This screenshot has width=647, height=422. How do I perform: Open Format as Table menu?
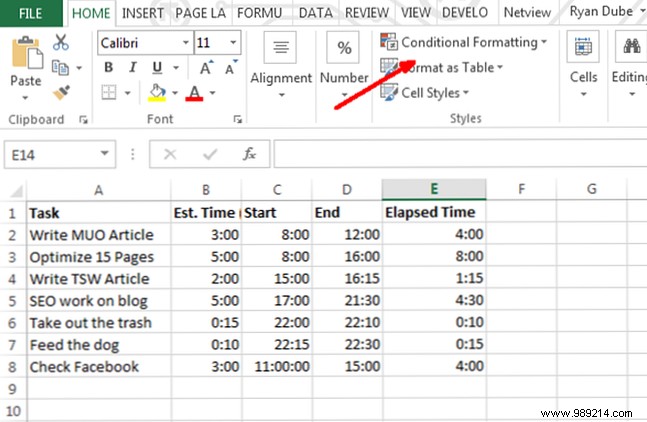click(442, 67)
